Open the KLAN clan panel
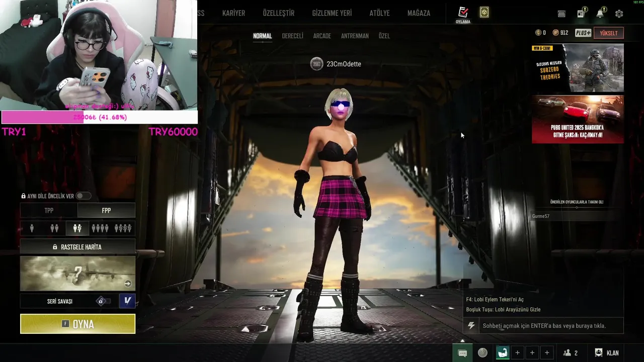The height and width of the screenshot is (362, 644). pos(606,353)
